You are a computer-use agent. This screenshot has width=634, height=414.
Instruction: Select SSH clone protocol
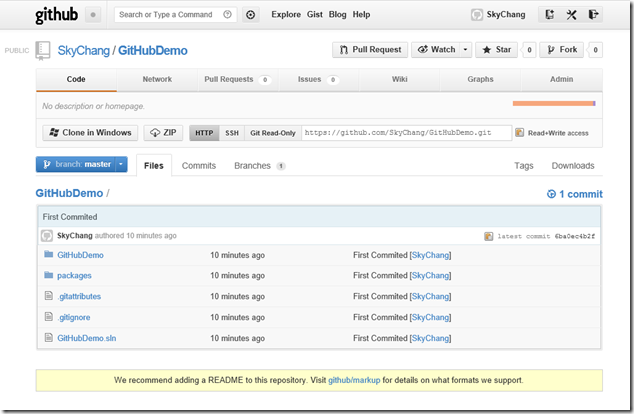click(x=232, y=133)
